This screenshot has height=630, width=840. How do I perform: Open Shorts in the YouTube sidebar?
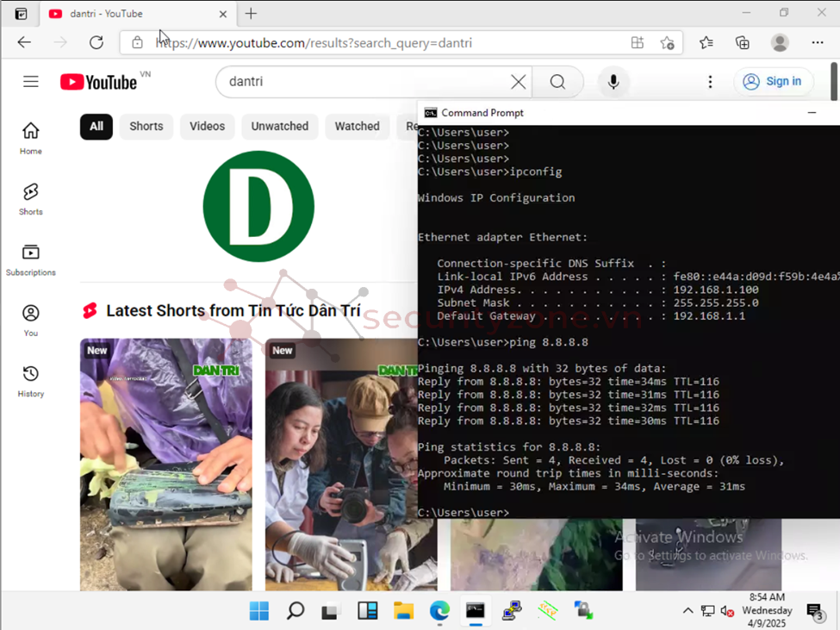30,199
